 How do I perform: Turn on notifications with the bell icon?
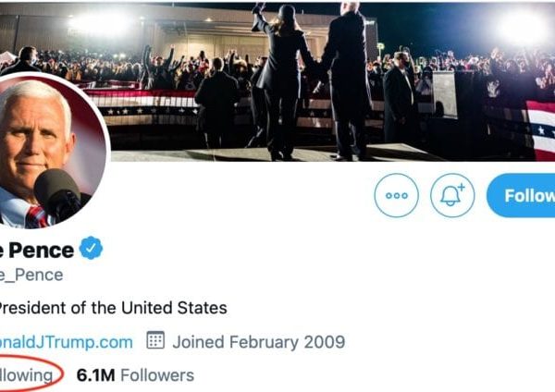tap(452, 196)
